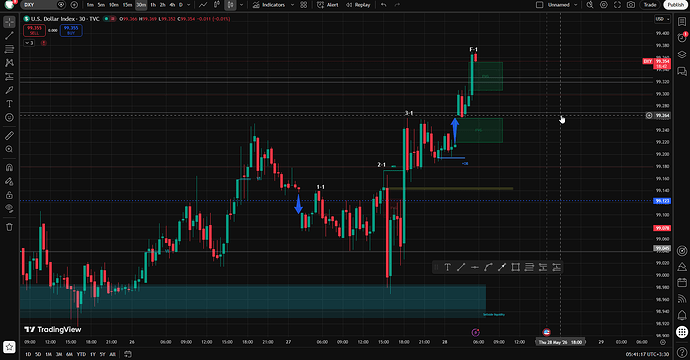Expand the collapsed indicators legend showing 3

[29, 43]
